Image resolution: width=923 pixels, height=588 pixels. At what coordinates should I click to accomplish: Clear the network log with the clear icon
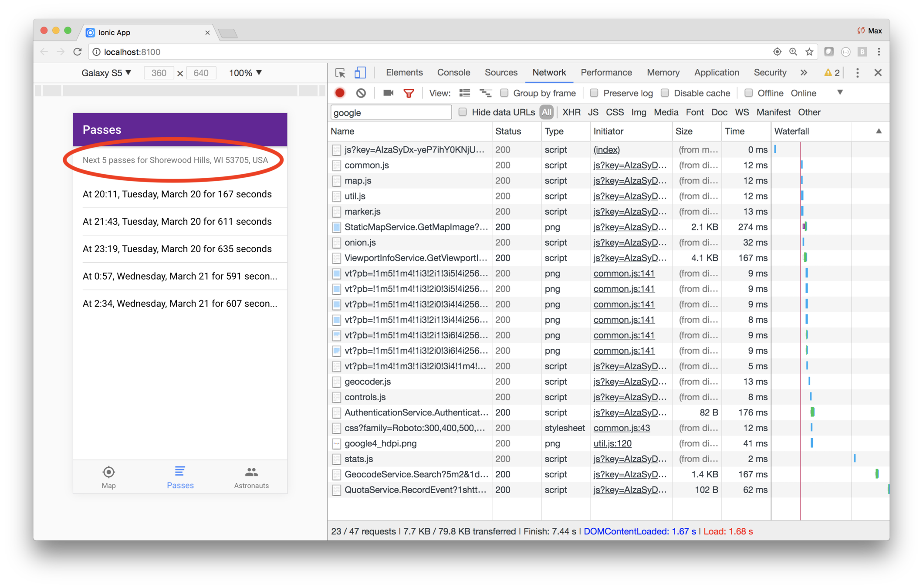361,93
